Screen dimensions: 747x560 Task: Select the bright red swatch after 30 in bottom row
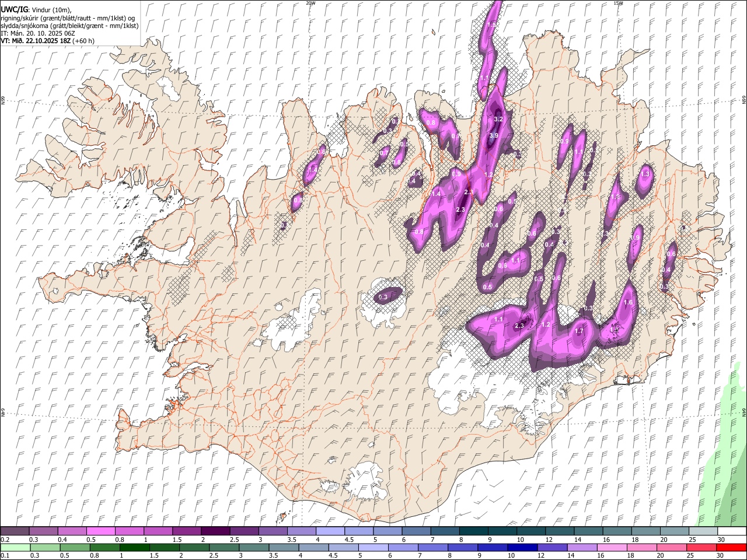point(730,548)
